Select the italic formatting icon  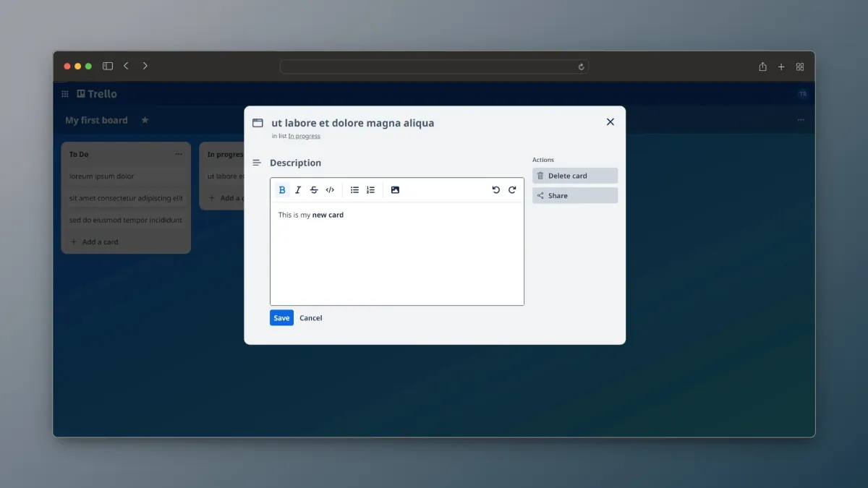coord(298,189)
